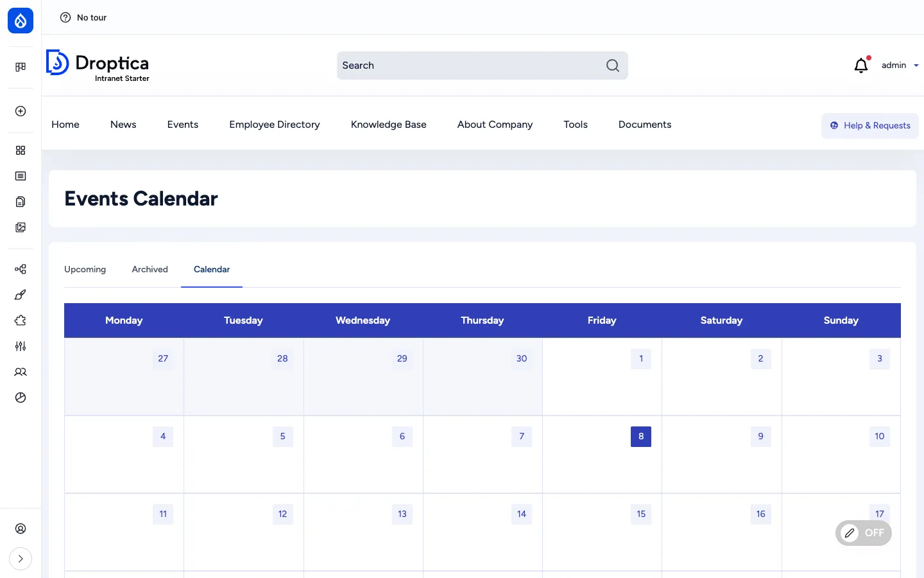
Task: Click the magnifier search icon
Action: (x=613, y=66)
